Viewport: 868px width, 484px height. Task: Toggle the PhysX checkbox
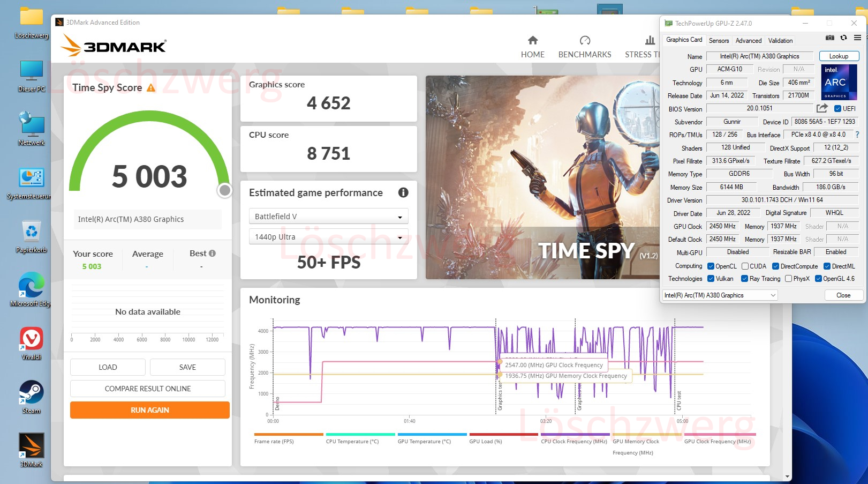(788, 279)
